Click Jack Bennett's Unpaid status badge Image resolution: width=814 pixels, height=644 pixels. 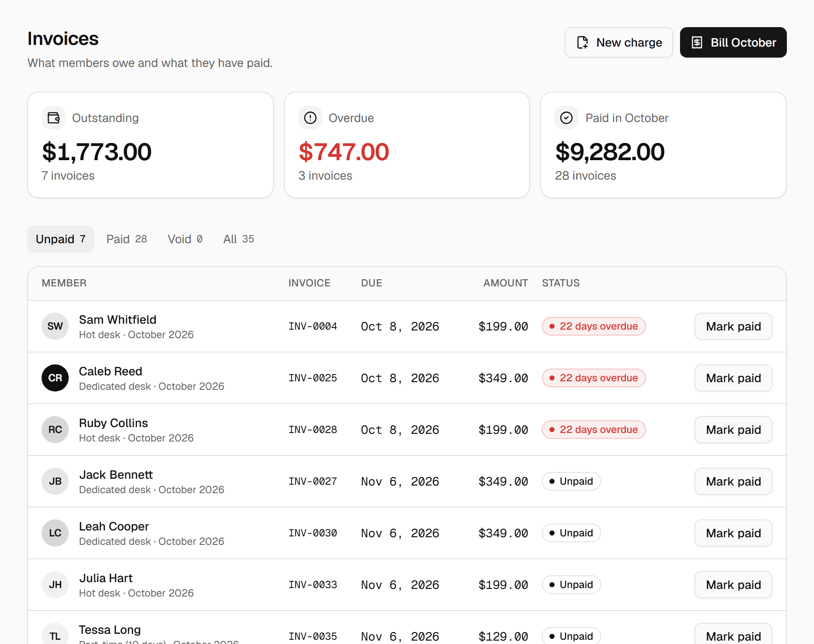coord(571,481)
